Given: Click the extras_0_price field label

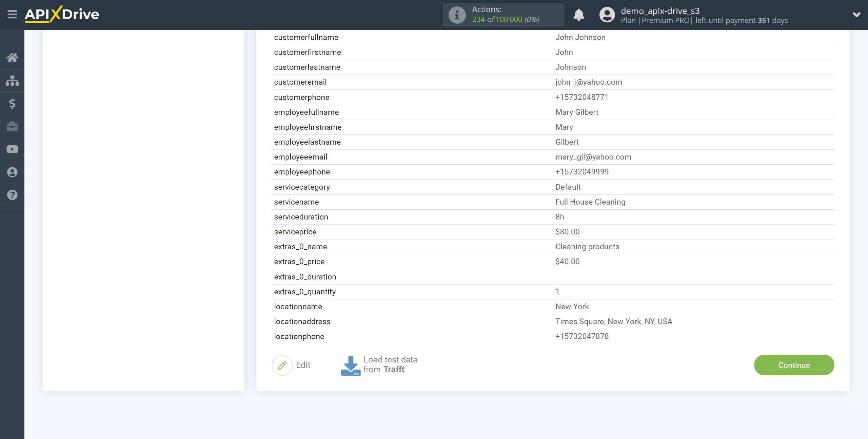Looking at the screenshot, I should [x=299, y=262].
